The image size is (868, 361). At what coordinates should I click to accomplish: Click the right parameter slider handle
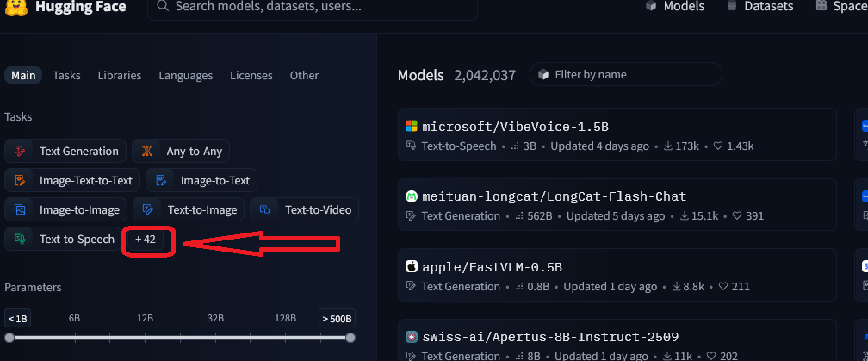pyautogui.click(x=350, y=338)
